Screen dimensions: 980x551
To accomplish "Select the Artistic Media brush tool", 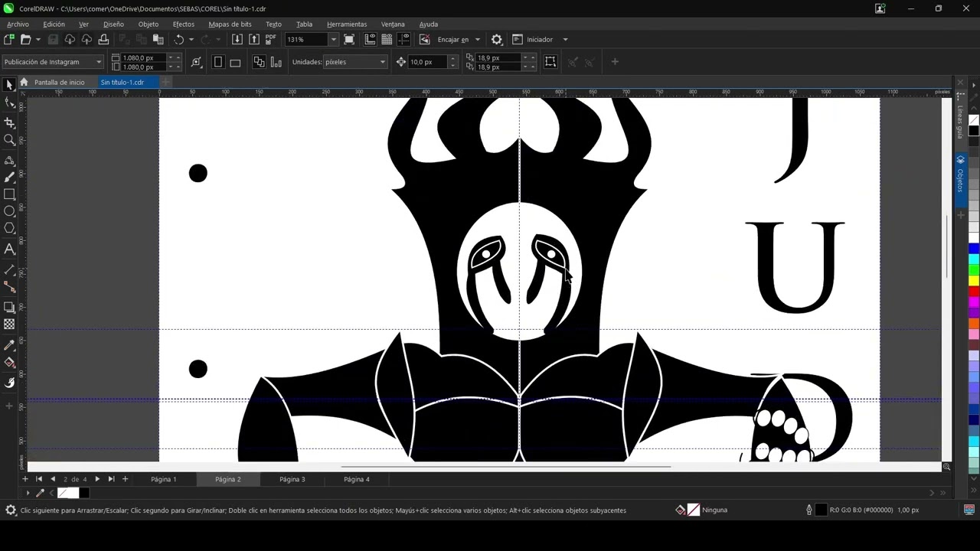I will [9, 178].
